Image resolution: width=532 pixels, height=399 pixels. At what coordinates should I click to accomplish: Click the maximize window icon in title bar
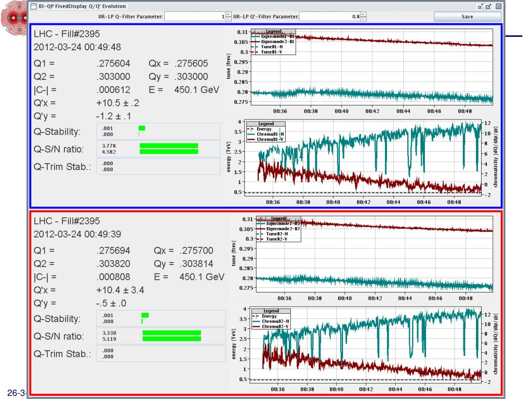click(x=489, y=6)
